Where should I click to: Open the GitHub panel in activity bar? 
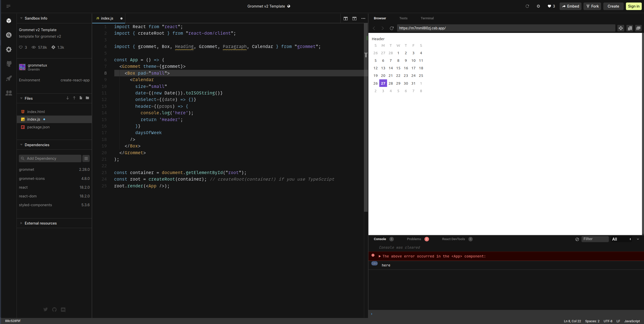(9, 64)
